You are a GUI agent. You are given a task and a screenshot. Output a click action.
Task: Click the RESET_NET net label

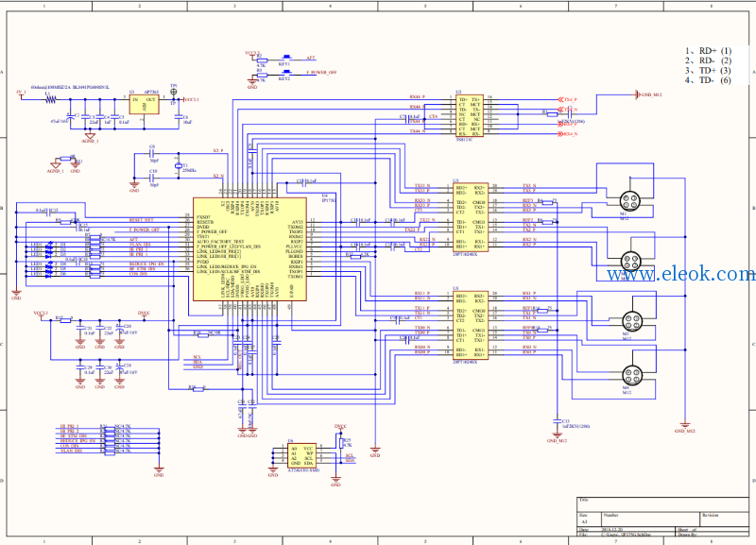pyautogui.click(x=141, y=220)
